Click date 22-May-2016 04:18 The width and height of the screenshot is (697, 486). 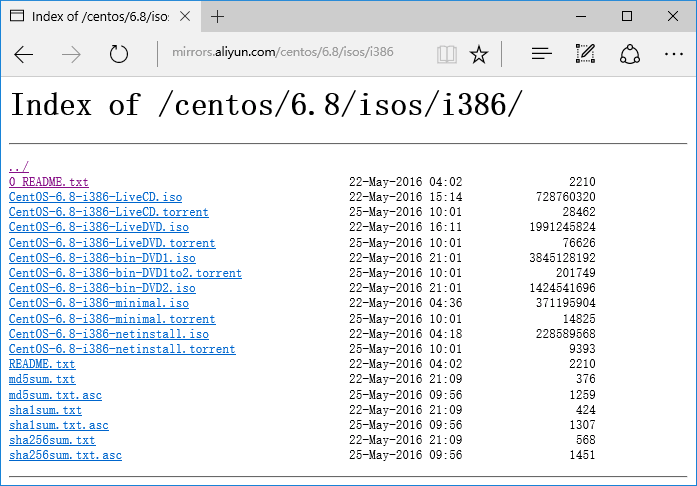[x=405, y=334]
